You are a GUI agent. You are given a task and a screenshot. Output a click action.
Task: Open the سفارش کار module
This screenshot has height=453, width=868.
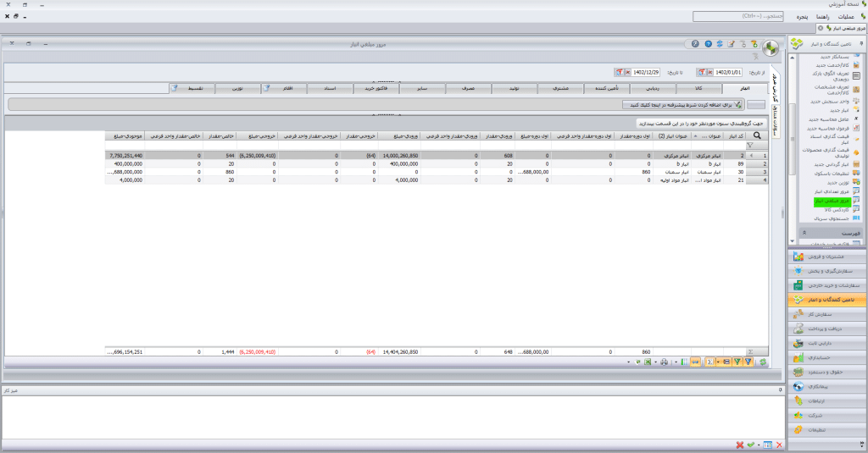[827, 314]
